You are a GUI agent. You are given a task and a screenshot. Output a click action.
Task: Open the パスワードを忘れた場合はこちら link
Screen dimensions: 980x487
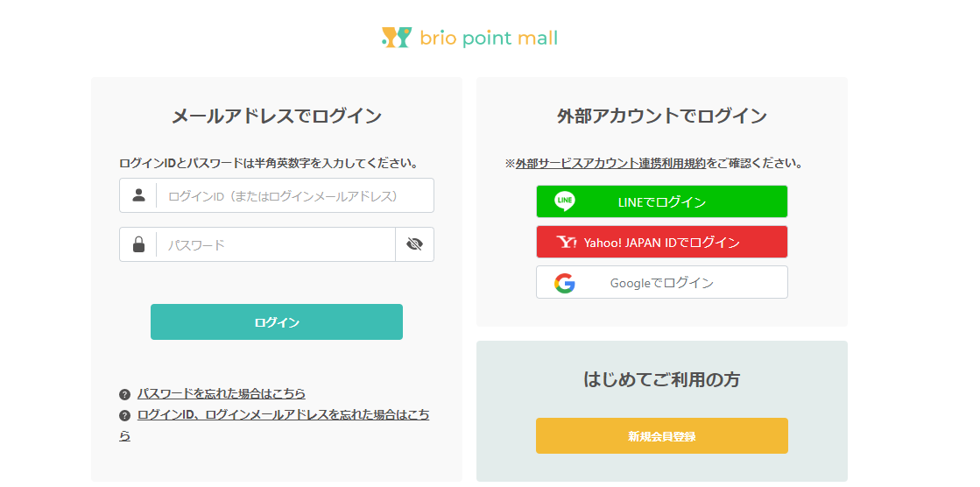coord(222,393)
